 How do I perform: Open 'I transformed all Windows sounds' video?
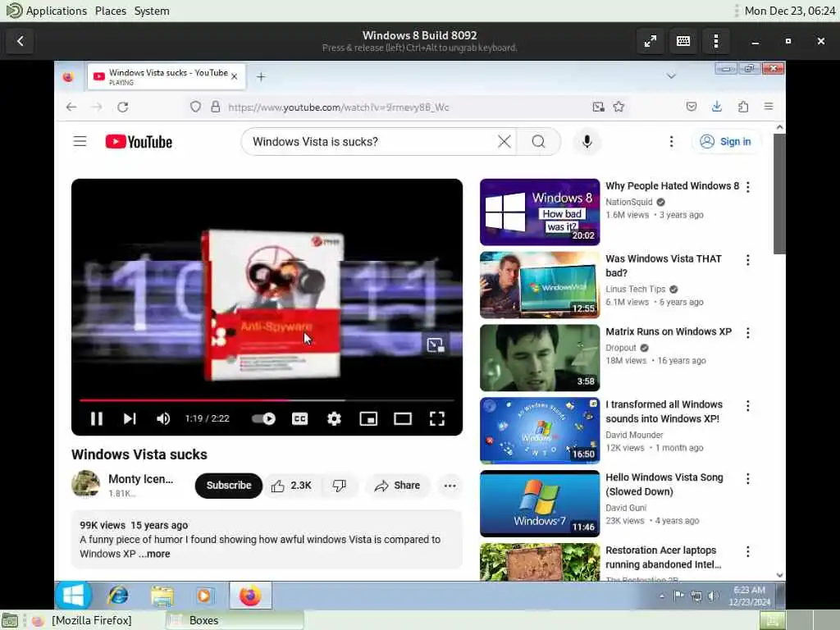[x=664, y=412]
